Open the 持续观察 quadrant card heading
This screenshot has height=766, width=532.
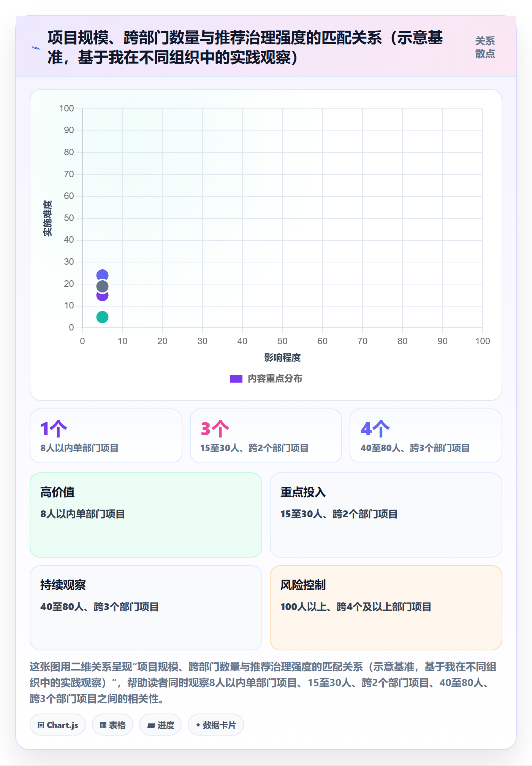point(63,585)
